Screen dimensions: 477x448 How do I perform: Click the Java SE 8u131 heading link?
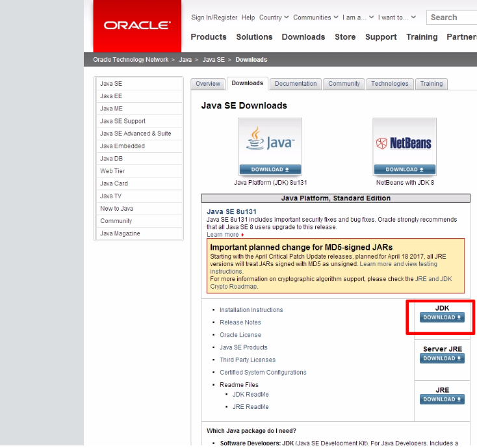[231, 211]
